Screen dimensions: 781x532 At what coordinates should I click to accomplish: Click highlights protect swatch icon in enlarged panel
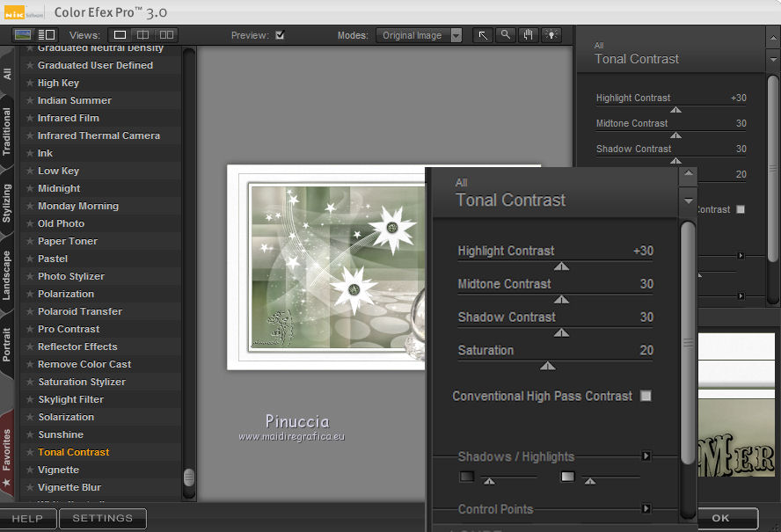568,477
